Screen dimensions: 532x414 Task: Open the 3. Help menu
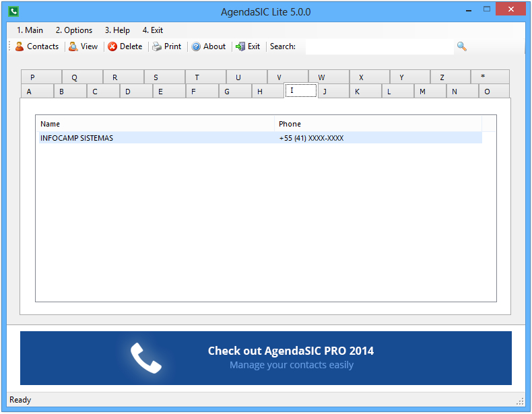coord(117,30)
